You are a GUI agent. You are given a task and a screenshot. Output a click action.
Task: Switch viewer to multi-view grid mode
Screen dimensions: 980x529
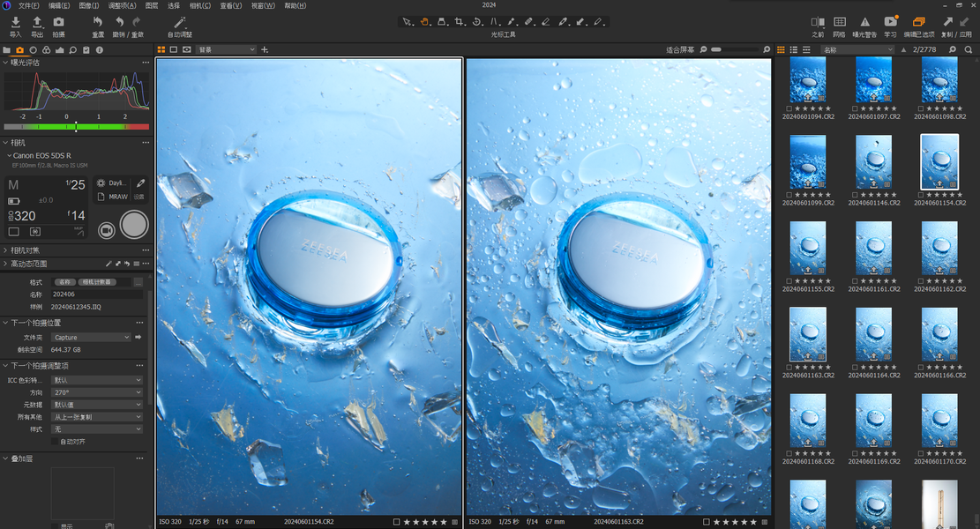(161, 49)
